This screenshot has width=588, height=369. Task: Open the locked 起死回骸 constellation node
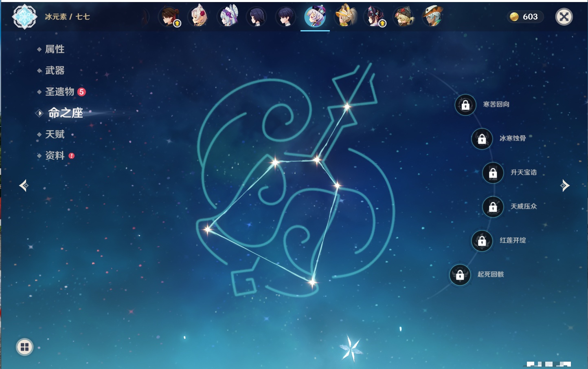pos(460,275)
